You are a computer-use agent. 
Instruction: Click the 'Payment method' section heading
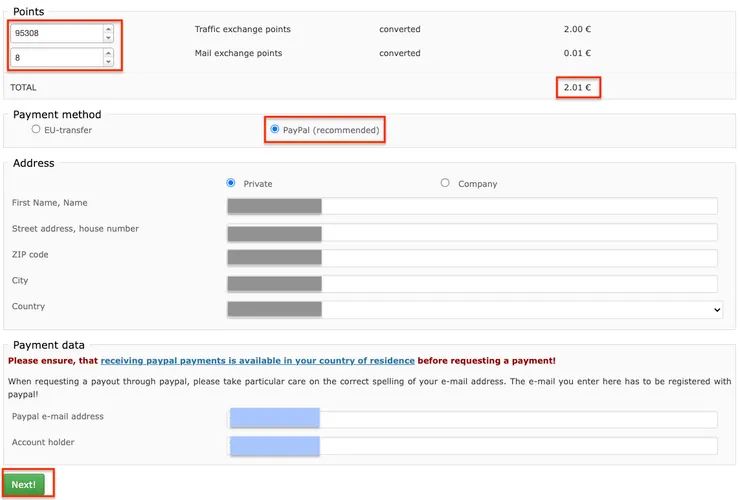(57, 115)
